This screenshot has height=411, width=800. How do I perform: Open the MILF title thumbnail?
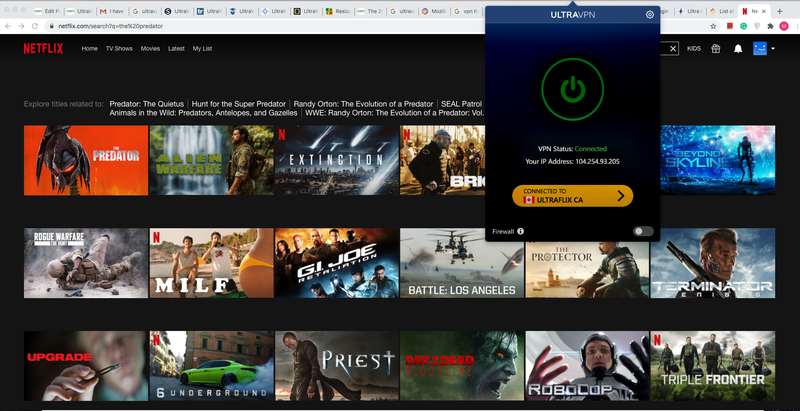point(211,263)
